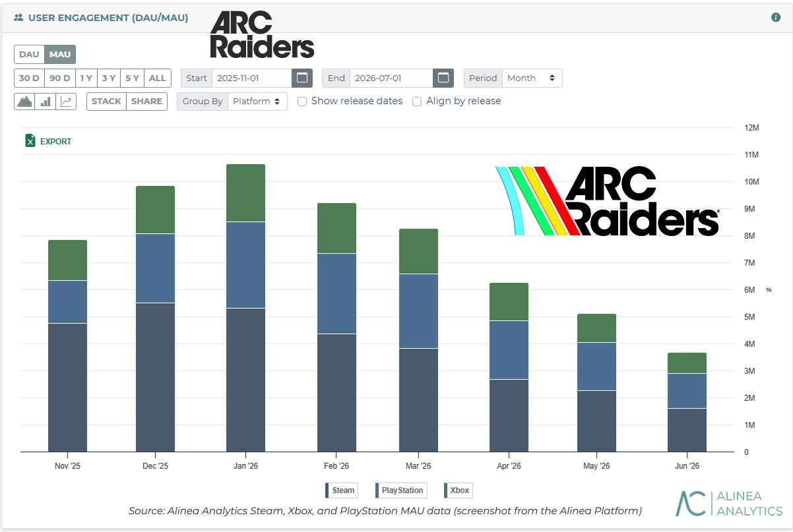Set the range to ALL

(x=158, y=78)
